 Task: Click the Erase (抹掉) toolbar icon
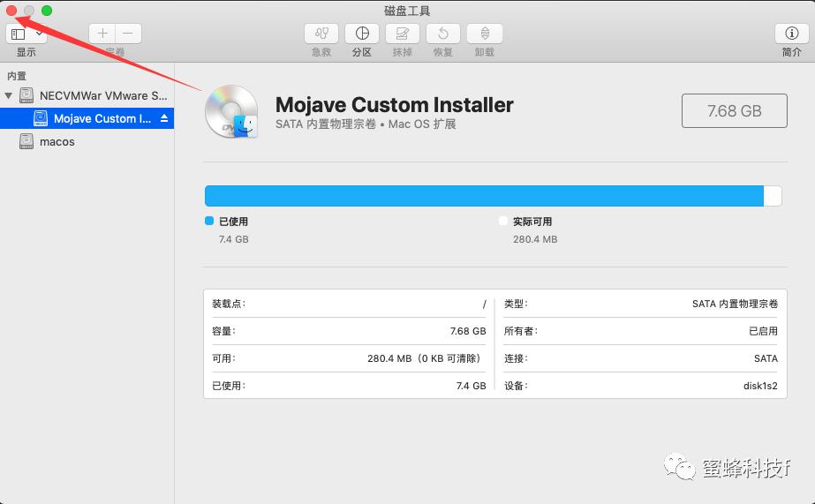tap(403, 34)
